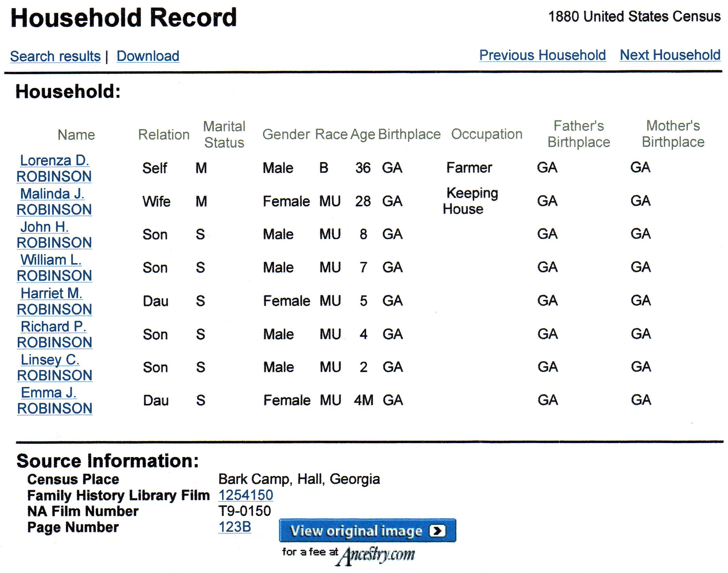Click the age 36 cell
Screen dimensions: 728x573
363,168
